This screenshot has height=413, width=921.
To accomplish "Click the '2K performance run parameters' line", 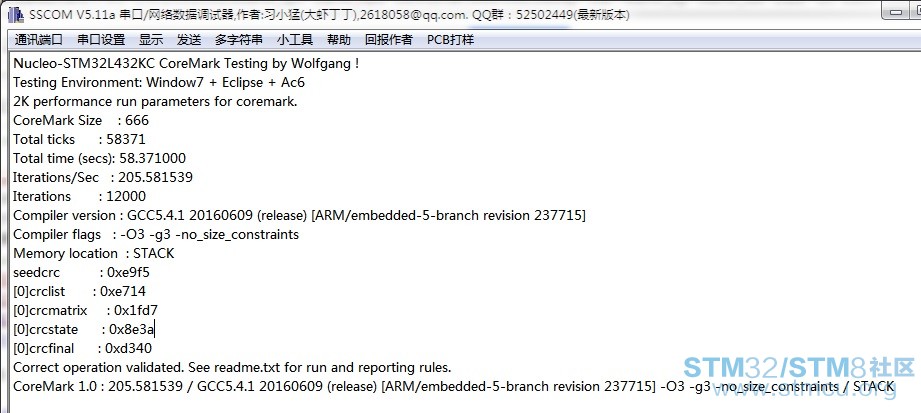I will point(155,101).
